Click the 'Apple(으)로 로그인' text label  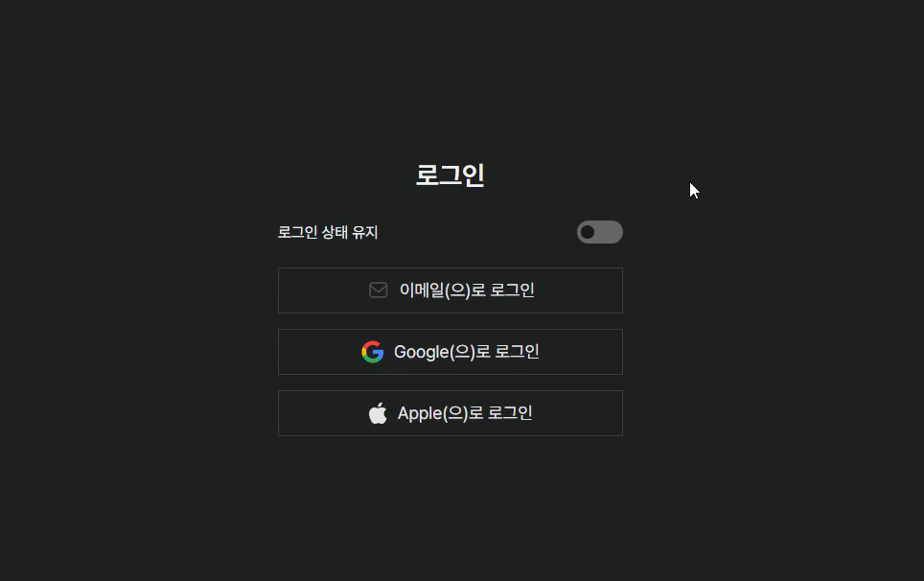(465, 413)
